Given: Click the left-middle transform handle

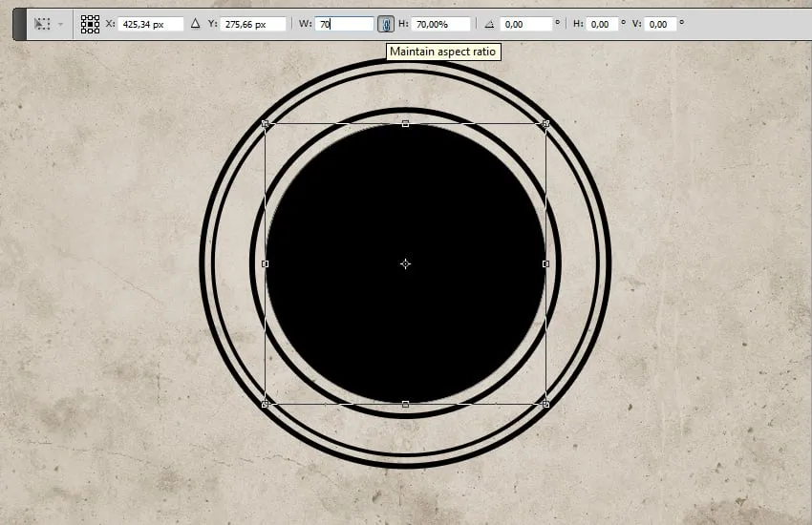Looking at the screenshot, I should click(266, 263).
